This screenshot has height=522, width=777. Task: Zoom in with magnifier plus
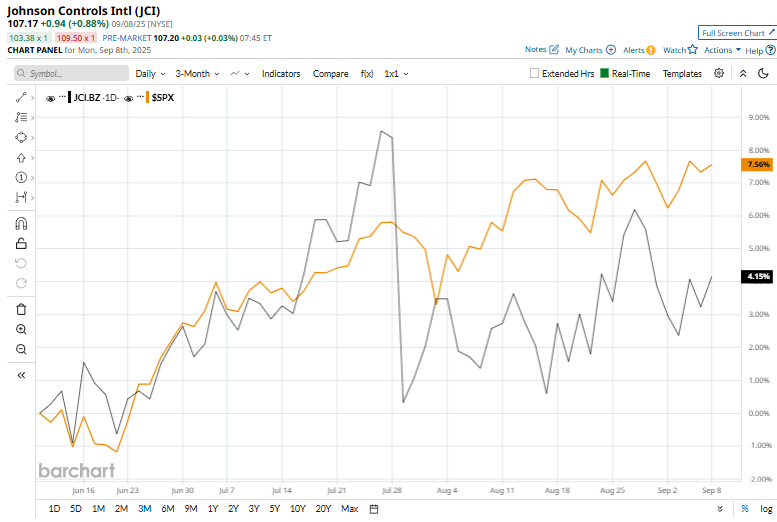(21, 329)
